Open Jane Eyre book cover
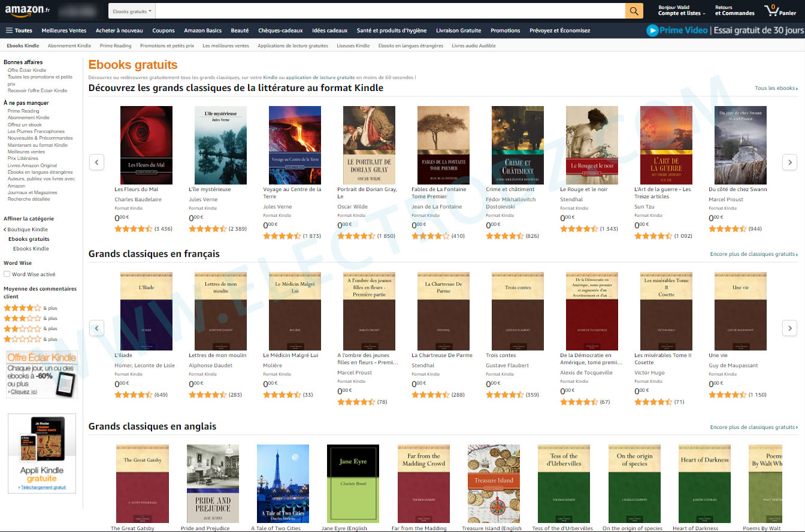Viewport: 805px width, 532px height. (353, 483)
